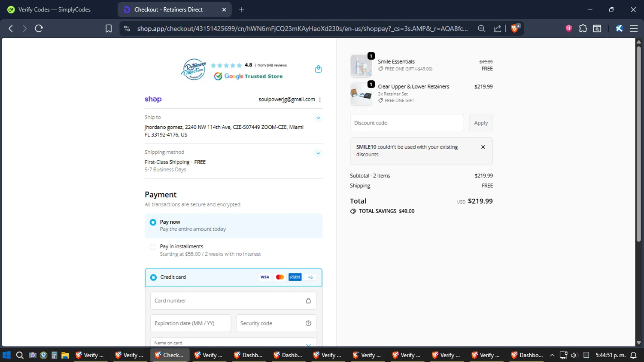644x362 pixels.
Task: Expand the Shipping method section
Action: pos(318,153)
